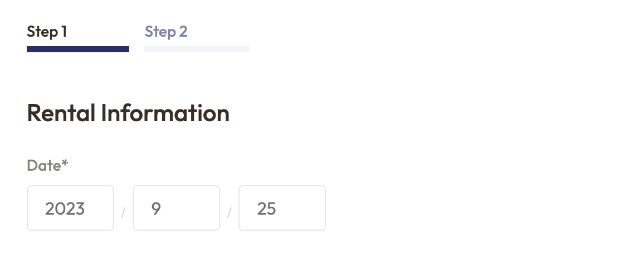Switch to the Step 2 tab
The image size is (644, 258).
(x=166, y=32)
